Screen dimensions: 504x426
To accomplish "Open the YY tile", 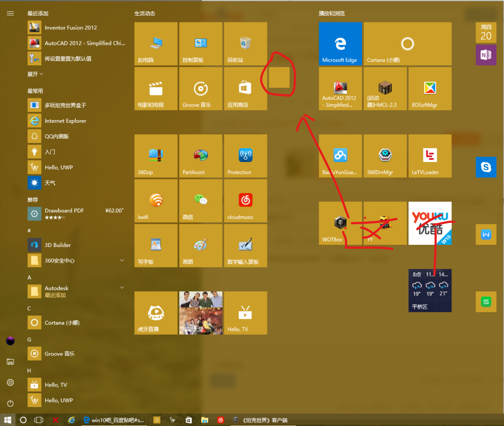I will 385,223.
